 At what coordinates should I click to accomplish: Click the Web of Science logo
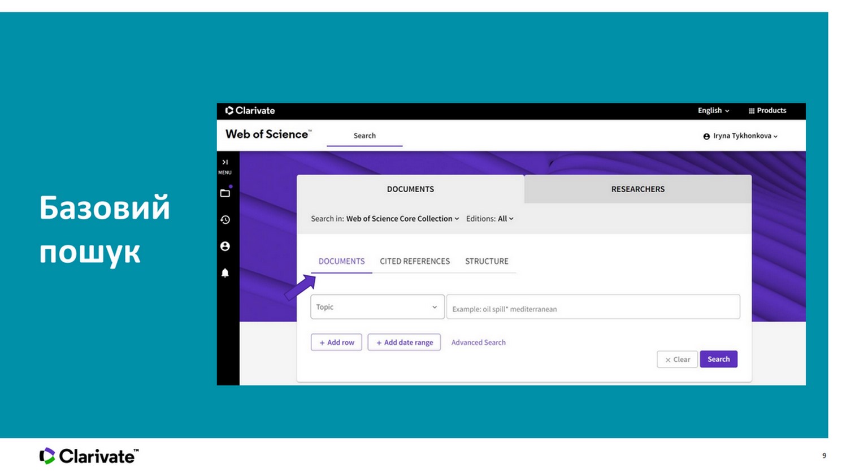point(268,135)
